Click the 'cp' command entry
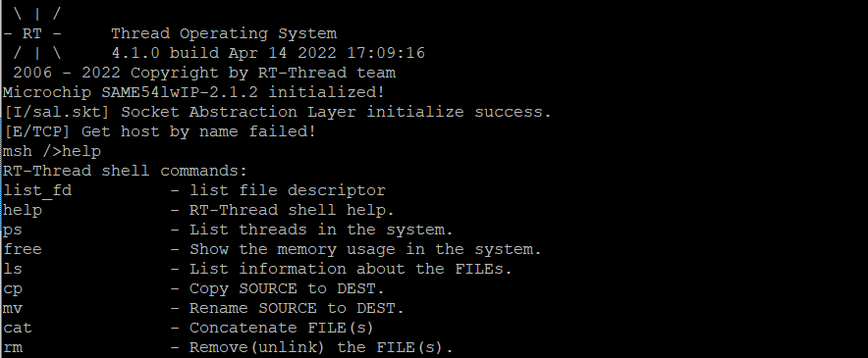This screenshot has height=358, width=868. point(13,289)
